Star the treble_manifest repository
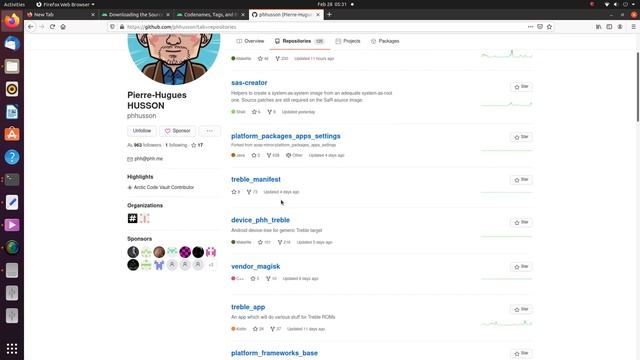The width and height of the screenshot is (640, 360). tap(521, 180)
